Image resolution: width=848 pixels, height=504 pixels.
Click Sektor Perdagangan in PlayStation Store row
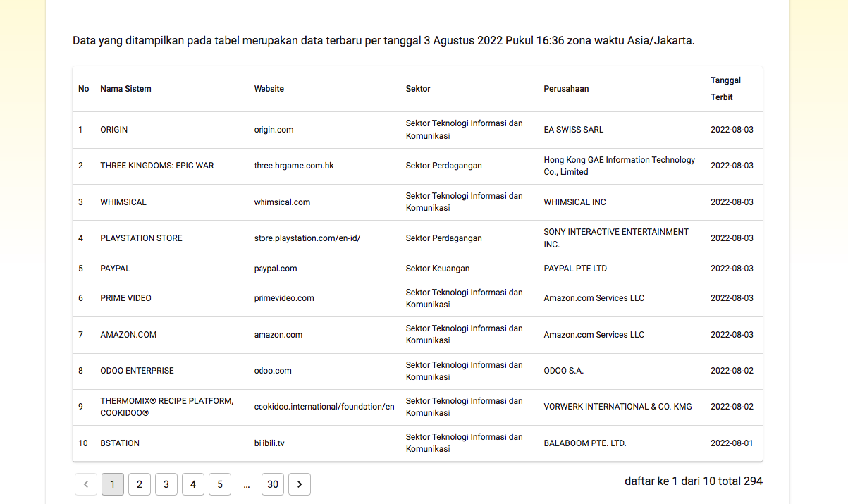click(x=444, y=238)
